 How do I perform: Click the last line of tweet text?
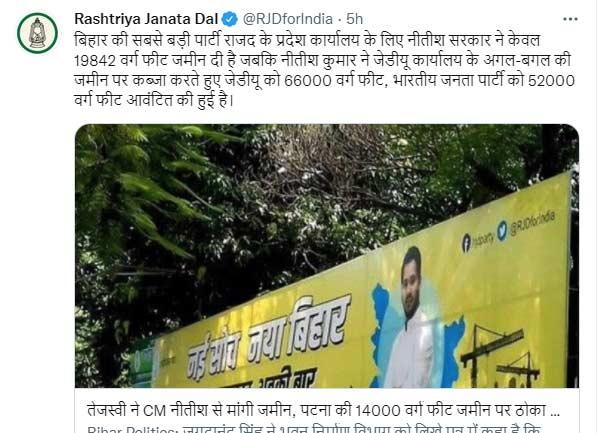click(x=154, y=101)
